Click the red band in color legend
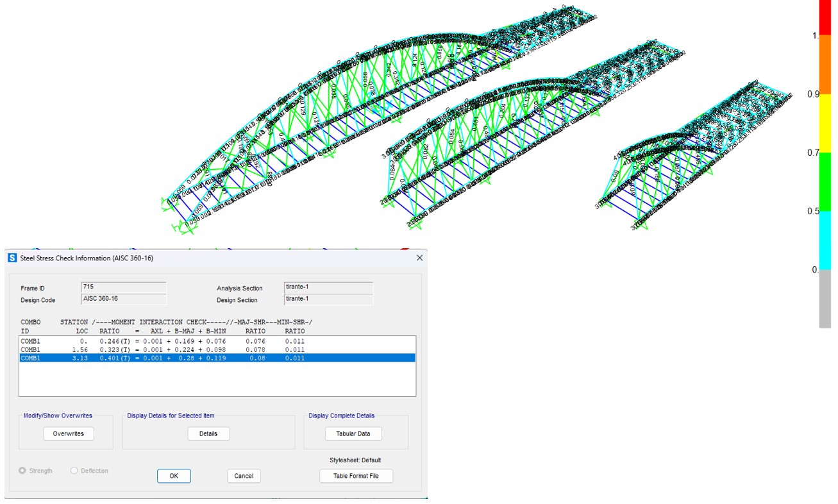Screen dimensions: 838x504 (825, 17)
